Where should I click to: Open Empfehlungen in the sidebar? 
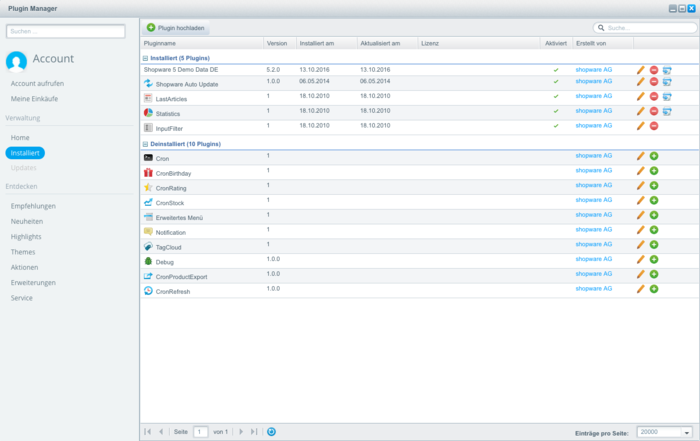33,206
